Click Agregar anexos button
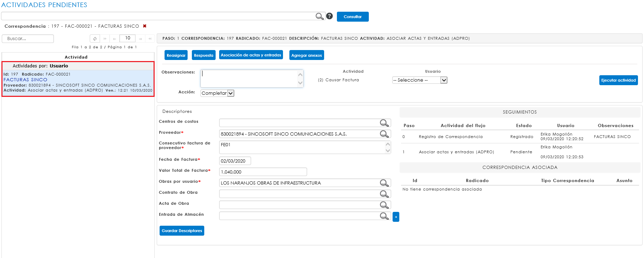Viewport: 644px width, 258px height. pos(306,55)
